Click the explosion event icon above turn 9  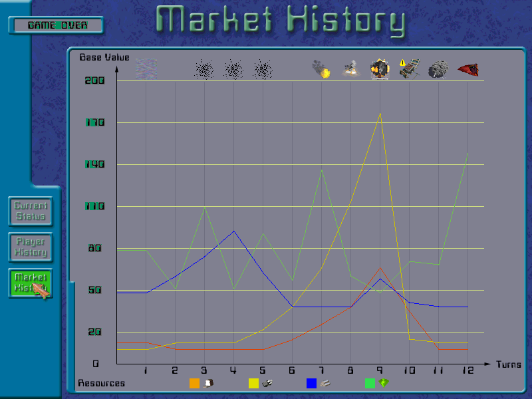[380, 68]
